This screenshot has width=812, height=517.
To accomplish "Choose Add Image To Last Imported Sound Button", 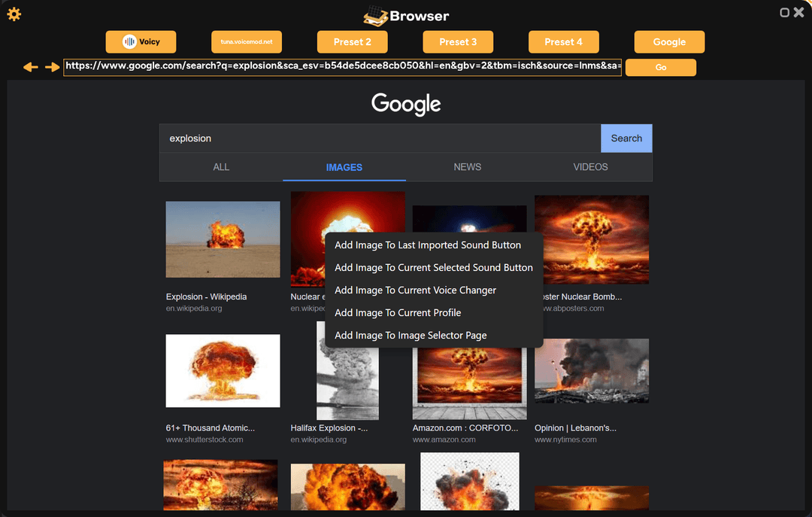I will (x=427, y=245).
